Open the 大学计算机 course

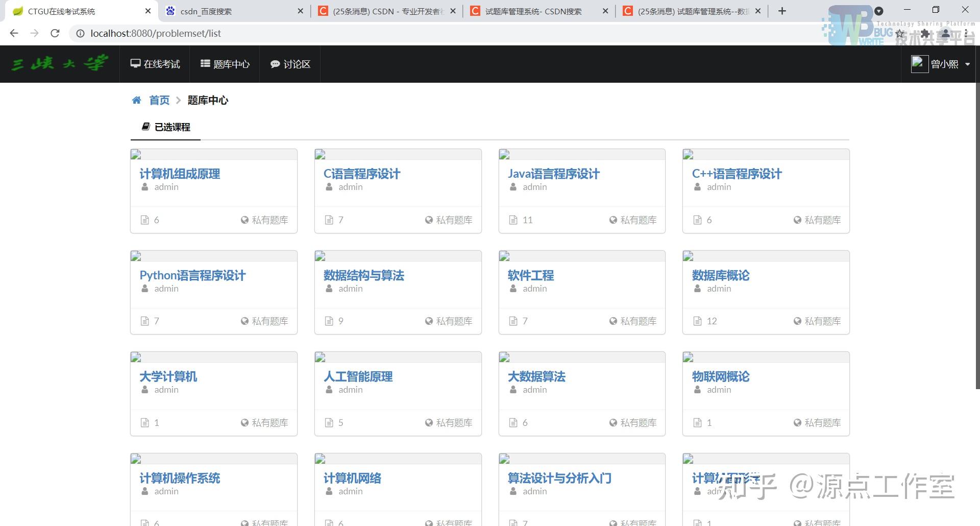point(168,376)
